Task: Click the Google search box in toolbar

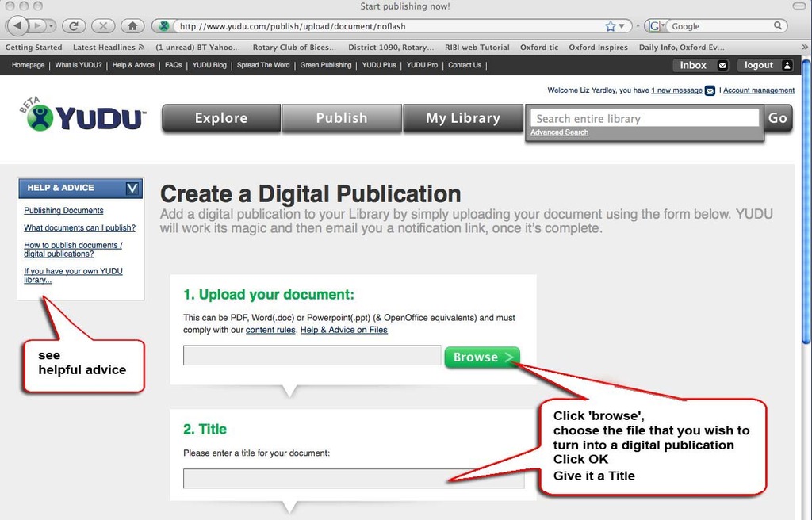Action: (721, 26)
